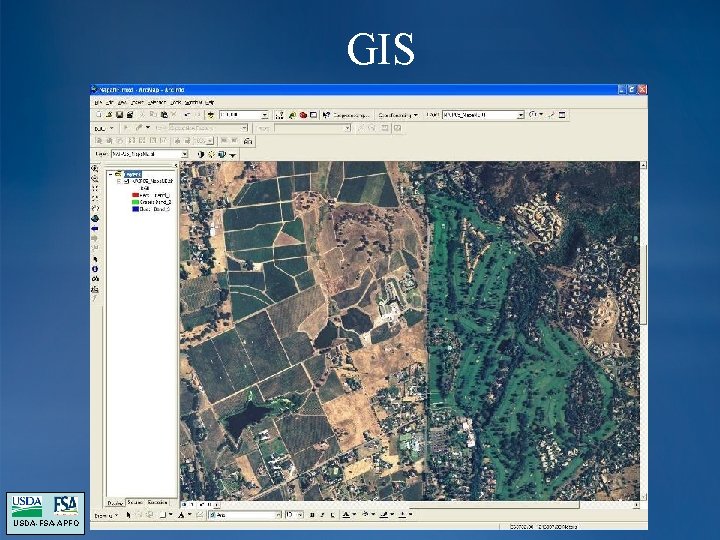Open the map scale dropdown

click(x=264, y=115)
